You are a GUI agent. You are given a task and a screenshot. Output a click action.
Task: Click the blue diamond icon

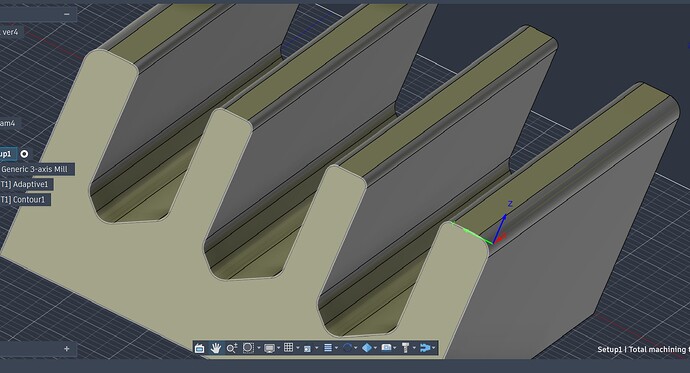pos(367,347)
